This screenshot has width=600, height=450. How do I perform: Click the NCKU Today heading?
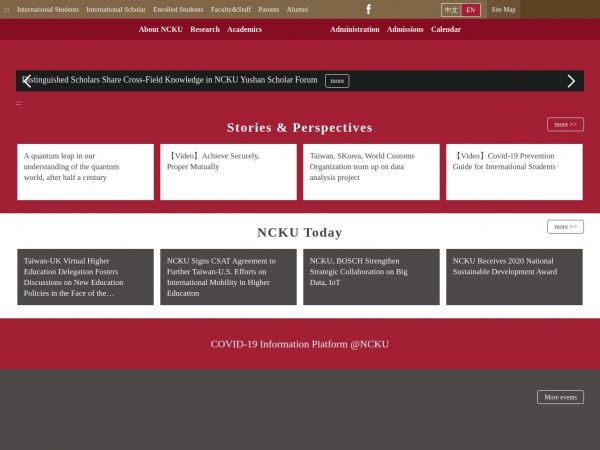coord(300,232)
